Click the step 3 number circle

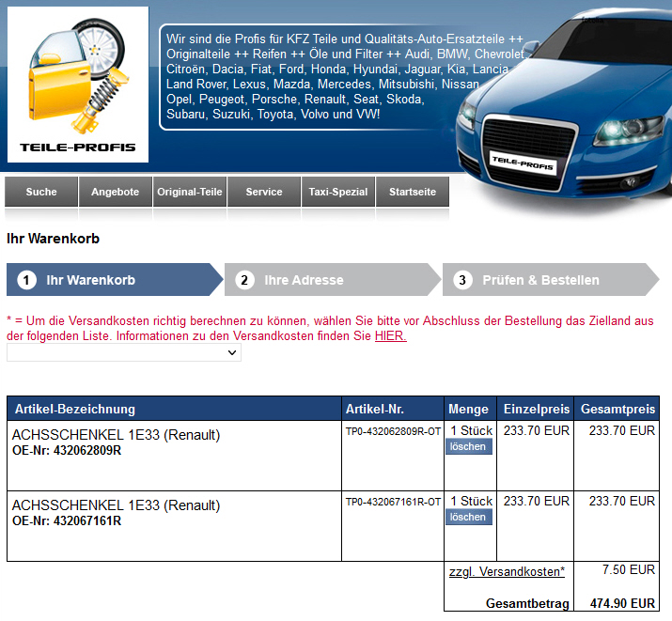point(462,280)
